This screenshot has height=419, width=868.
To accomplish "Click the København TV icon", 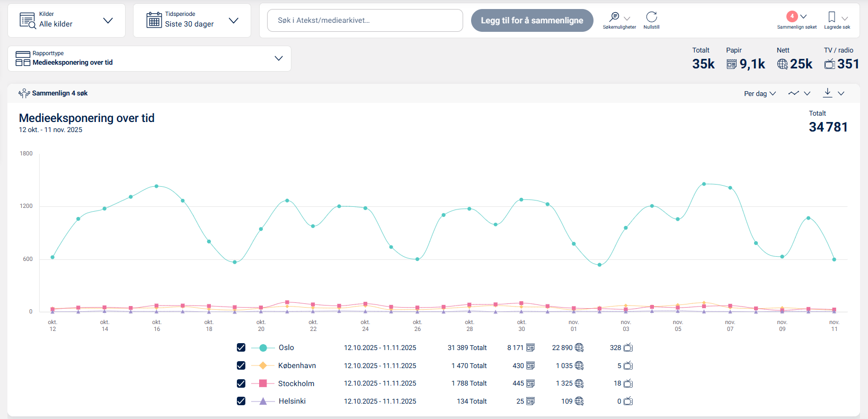I will (628, 366).
